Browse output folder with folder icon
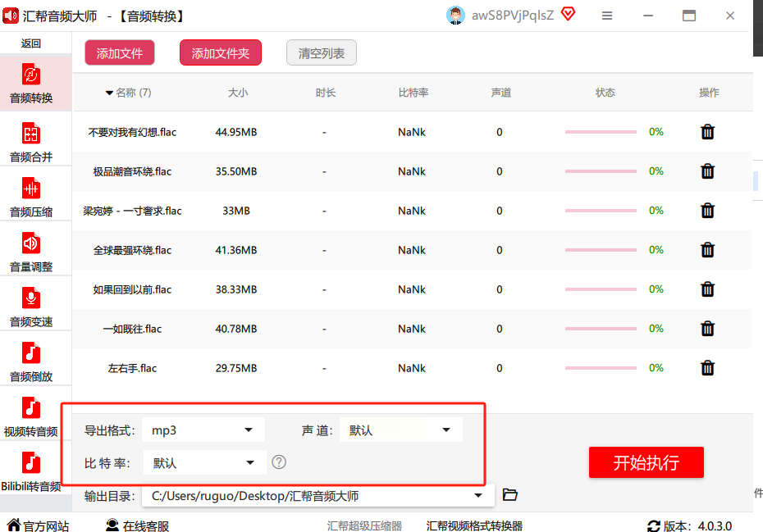This screenshot has height=532, width=763. tap(509, 495)
